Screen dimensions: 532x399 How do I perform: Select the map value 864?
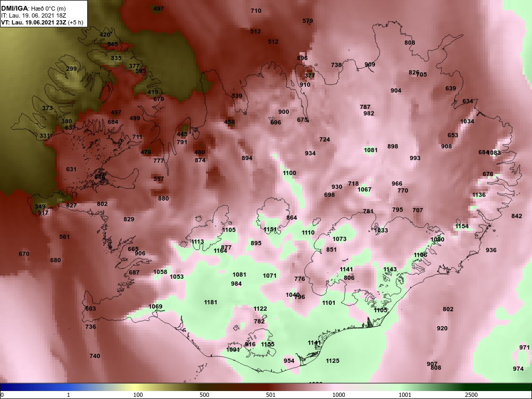tap(292, 218)
